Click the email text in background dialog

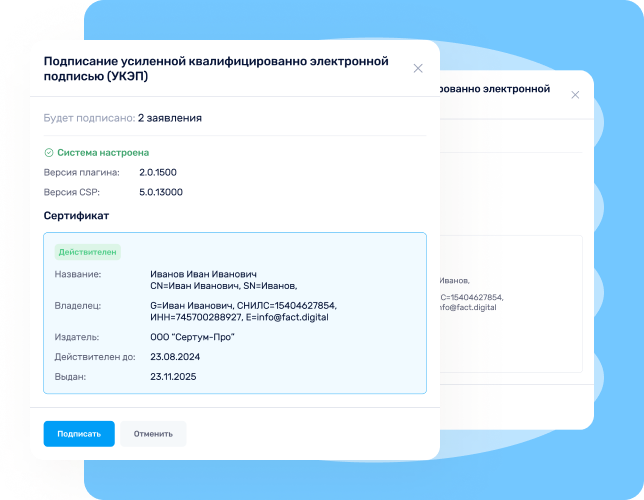pyautogui.click(x=468, y=307)
